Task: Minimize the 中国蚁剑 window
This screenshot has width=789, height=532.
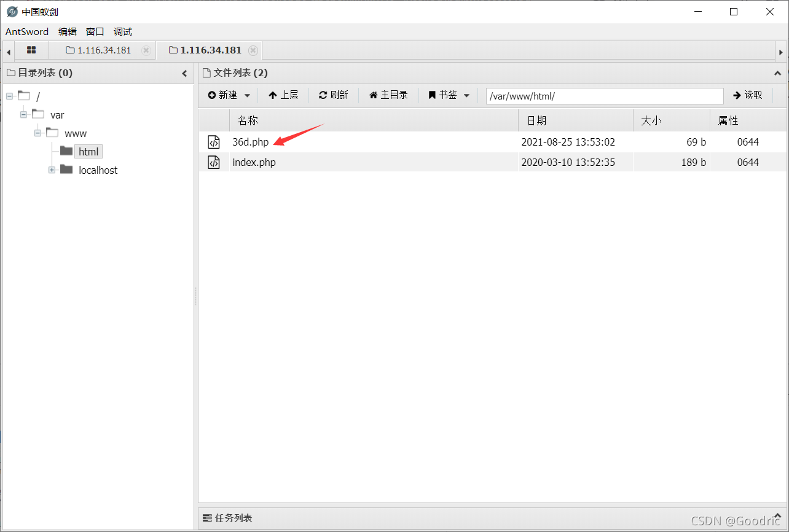Action: pyautogui.click(x=697, y=12)
